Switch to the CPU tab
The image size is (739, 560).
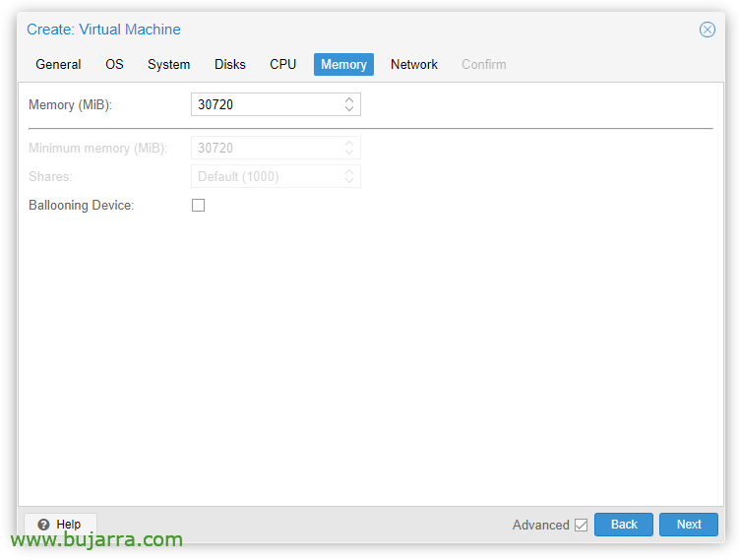tap(282, 64)
